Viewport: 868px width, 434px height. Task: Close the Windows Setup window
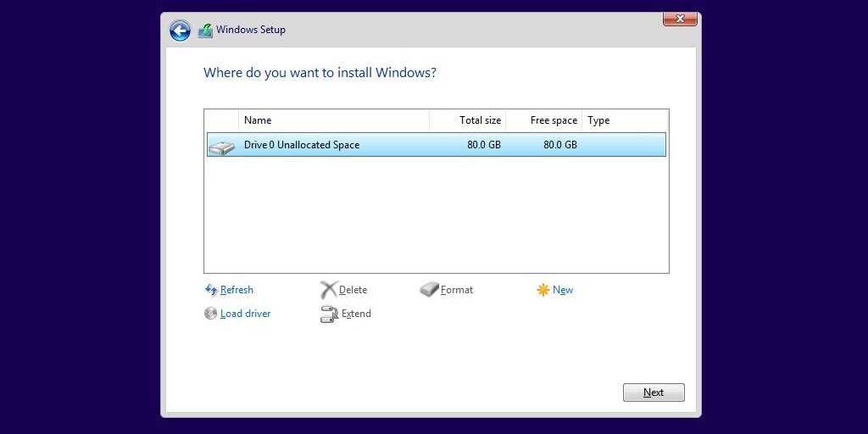680,19
